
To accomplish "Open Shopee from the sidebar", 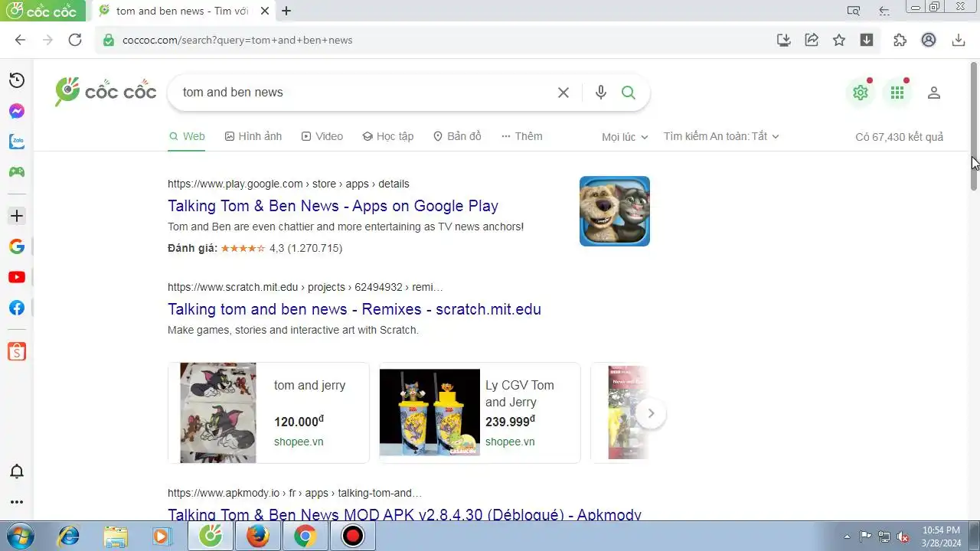I will pyautogui.click(x=16, y=351).
